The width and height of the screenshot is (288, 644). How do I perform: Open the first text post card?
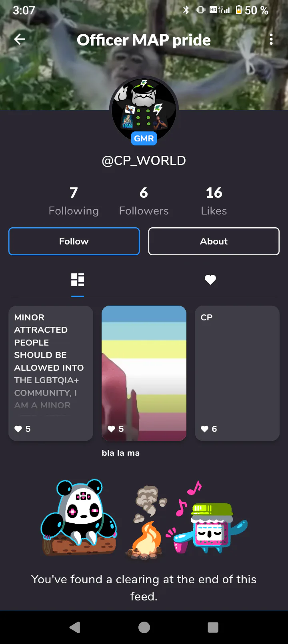coord(51,373)
